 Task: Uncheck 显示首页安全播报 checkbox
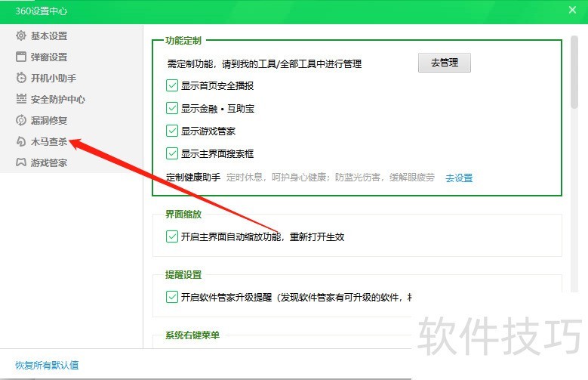click(172, 85)
